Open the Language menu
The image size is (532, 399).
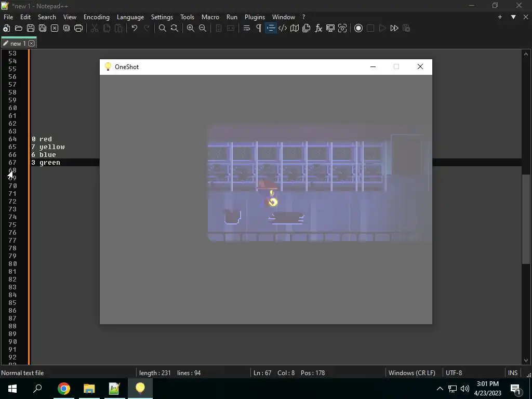(x=130, y=17)
